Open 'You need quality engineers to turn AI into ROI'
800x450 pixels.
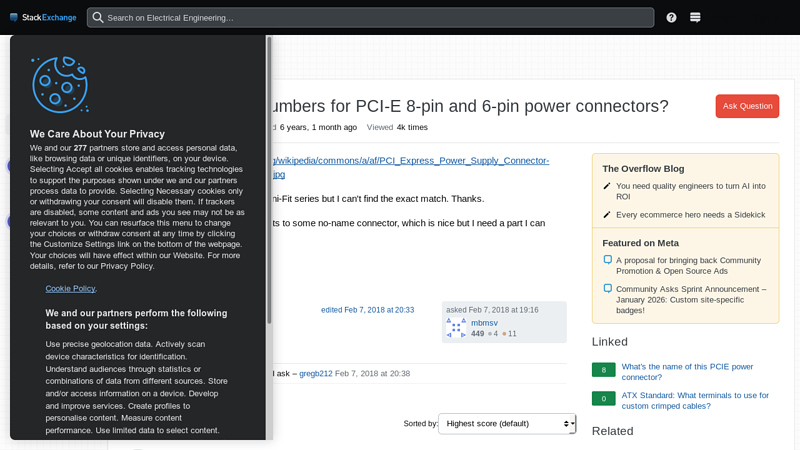click(690, 191)
